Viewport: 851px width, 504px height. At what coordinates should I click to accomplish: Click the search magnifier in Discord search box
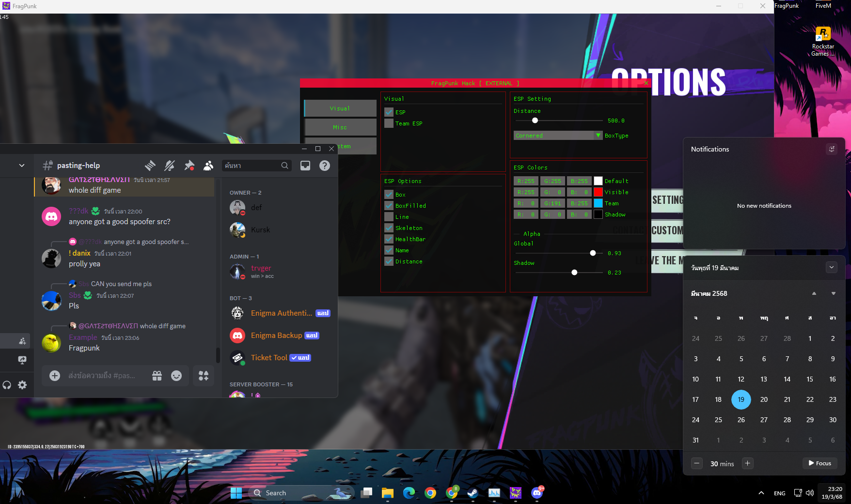(284, 166)
